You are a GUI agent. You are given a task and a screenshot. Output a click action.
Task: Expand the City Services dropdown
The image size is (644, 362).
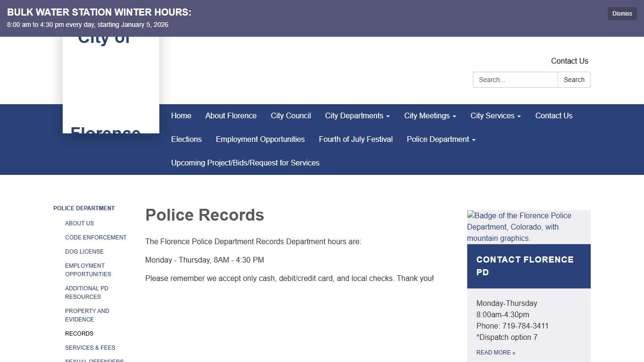tap(495, 115)
